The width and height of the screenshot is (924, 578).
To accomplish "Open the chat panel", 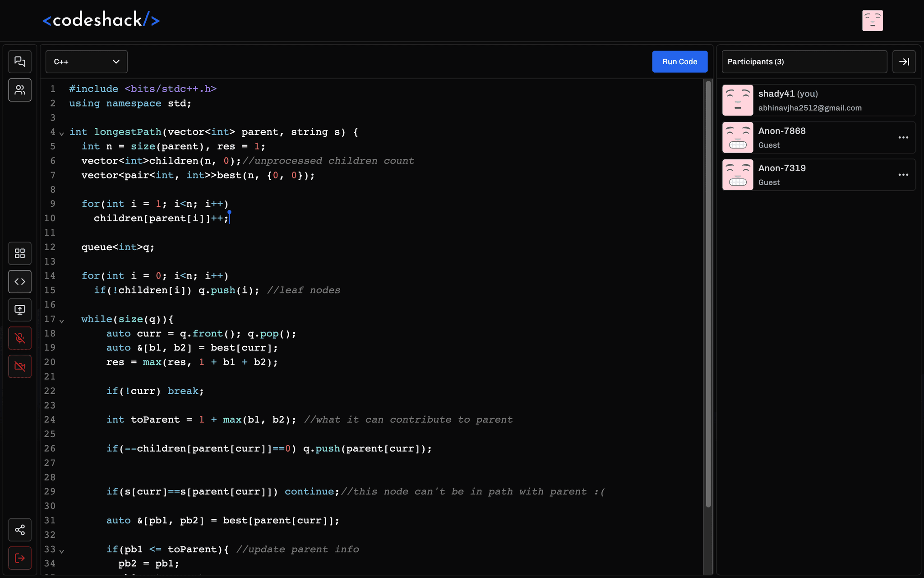I will click(20, 61).
